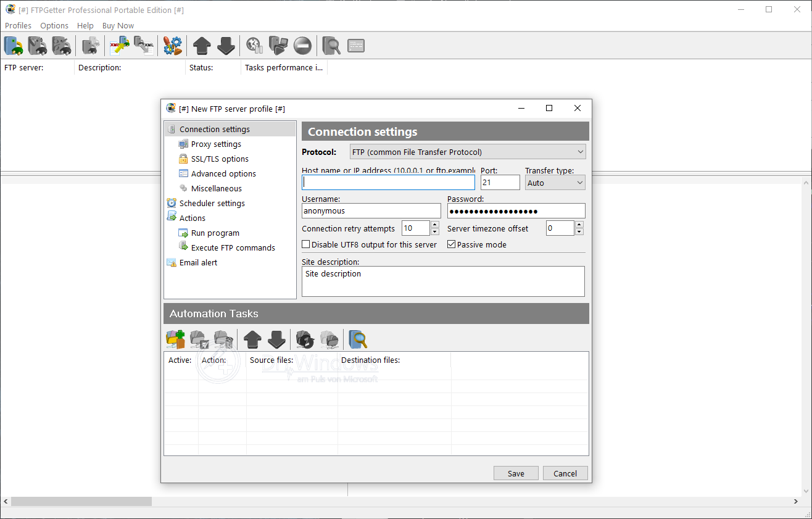
Task: Click the Port input field
Action: coord(500,182)
